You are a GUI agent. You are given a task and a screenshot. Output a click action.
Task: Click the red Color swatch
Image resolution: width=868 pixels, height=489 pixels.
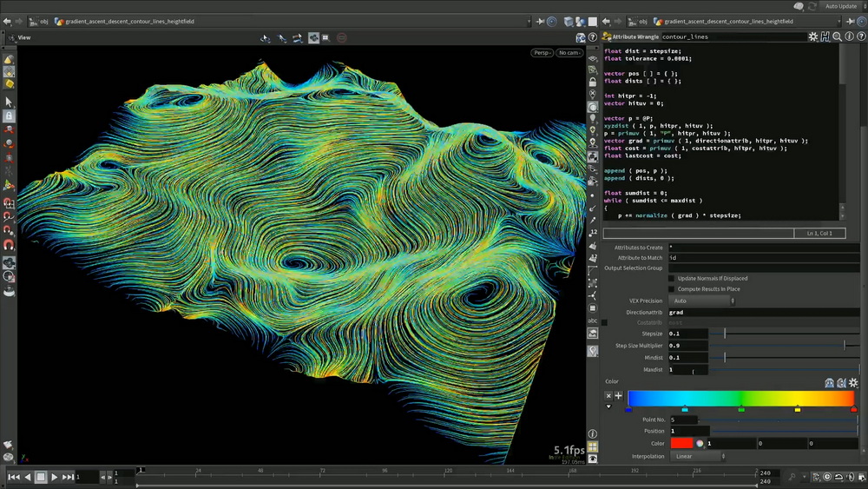click(681, 443)
